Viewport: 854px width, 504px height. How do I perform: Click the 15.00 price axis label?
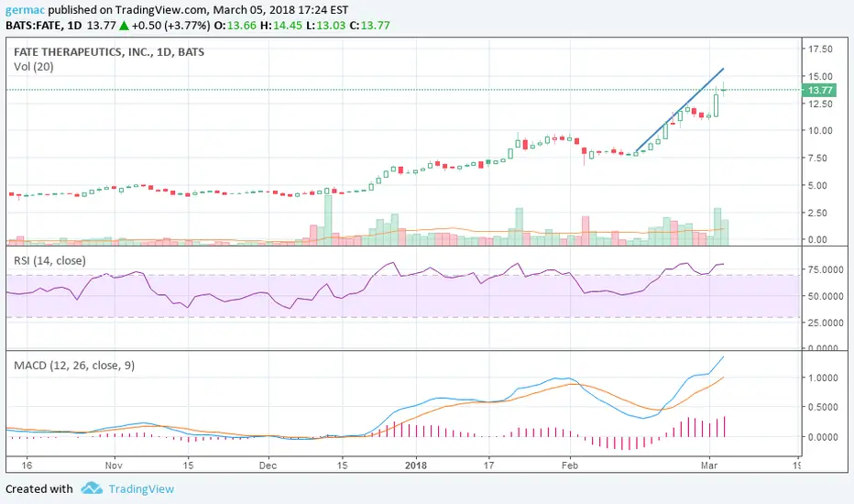(820, 76)
